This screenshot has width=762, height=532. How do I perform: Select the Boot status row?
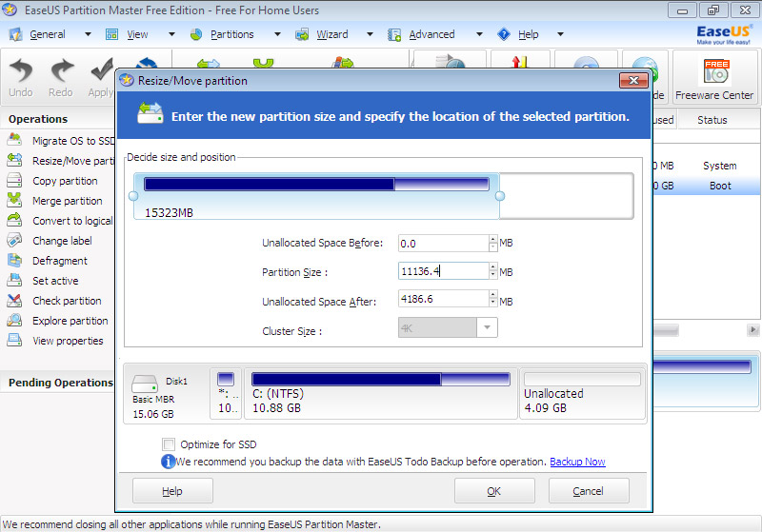720,186
